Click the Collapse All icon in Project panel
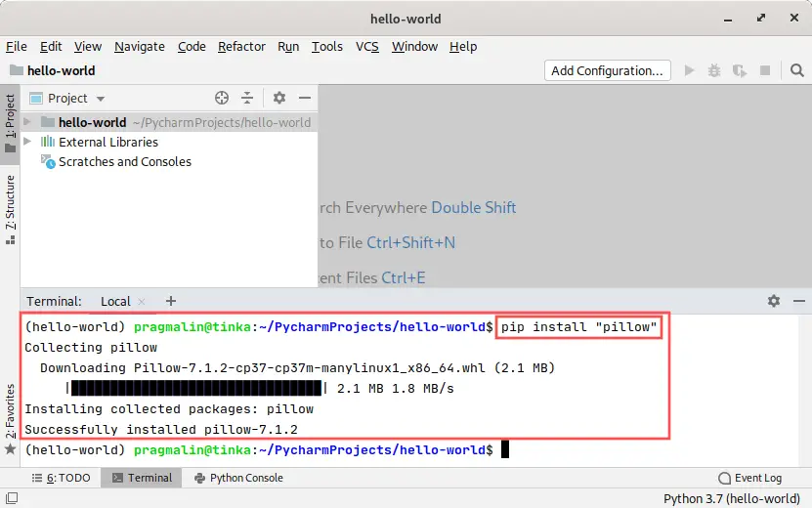Image resolution: width=812 pixels, height=508 pixels. (x=247, y=98)
